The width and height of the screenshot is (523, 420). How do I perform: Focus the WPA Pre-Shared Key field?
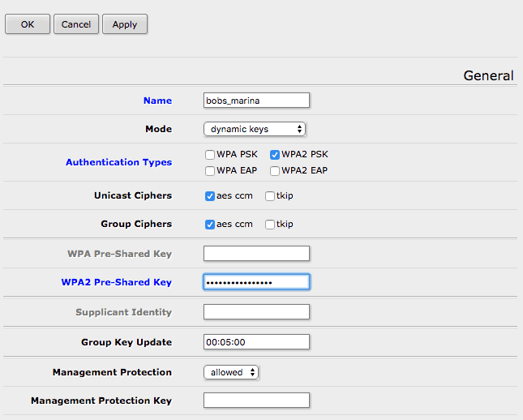tap(256, 254)
